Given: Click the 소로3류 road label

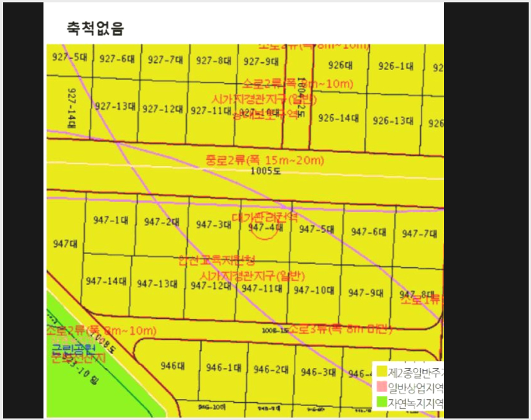Looking at the screenshot, I should (340, 329).
